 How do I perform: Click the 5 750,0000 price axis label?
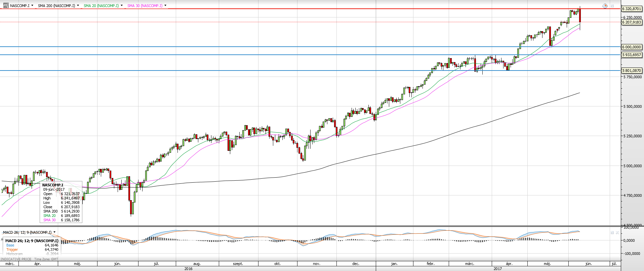633,77
